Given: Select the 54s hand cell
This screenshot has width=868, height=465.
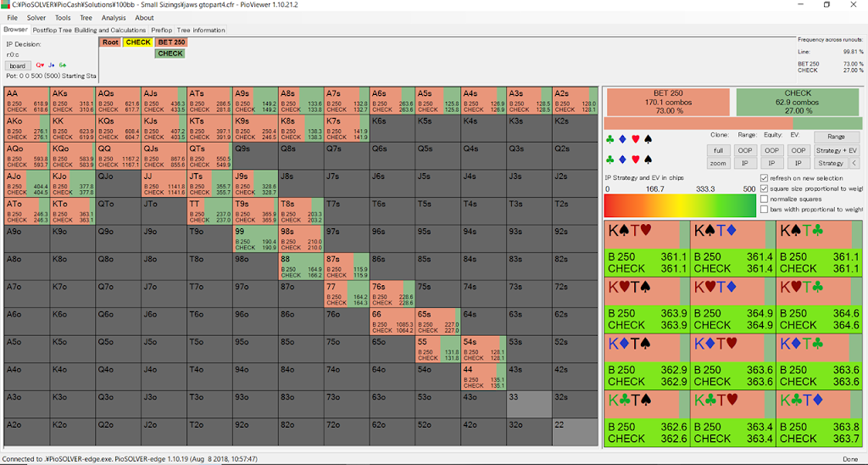Looking at the screenshot, I should (x=483, y=349).
